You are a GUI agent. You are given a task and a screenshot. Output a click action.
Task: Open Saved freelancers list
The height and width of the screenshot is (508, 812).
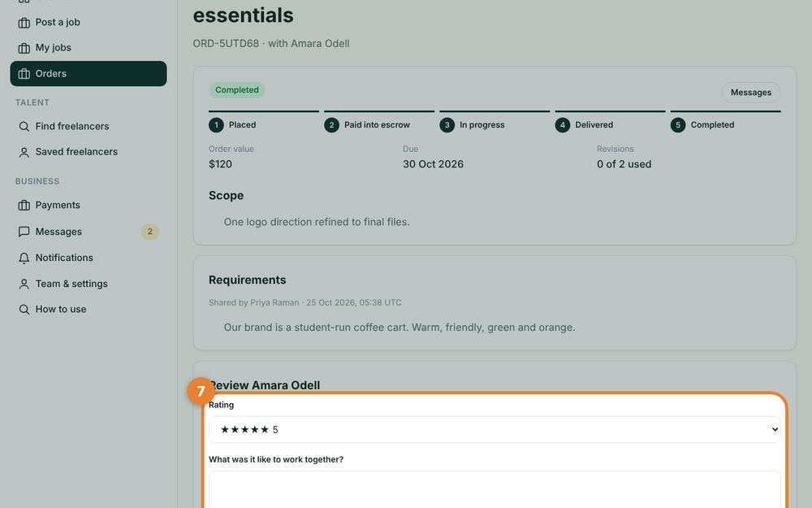coord(89,152)
